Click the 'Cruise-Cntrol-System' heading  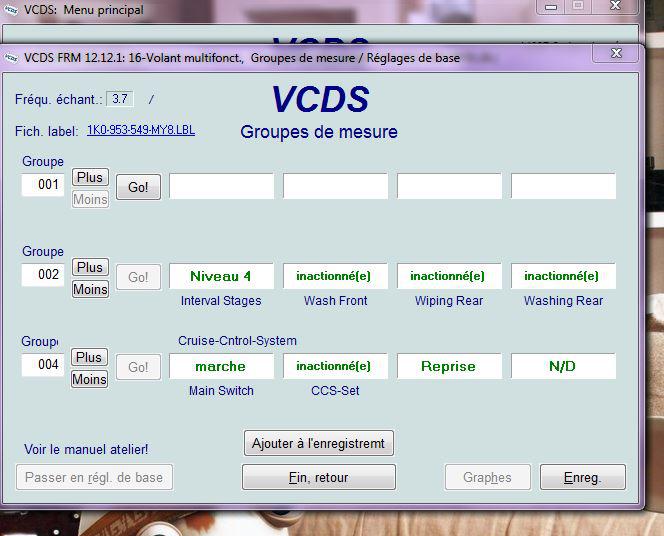pyautogui.click(x=237, y=340)
